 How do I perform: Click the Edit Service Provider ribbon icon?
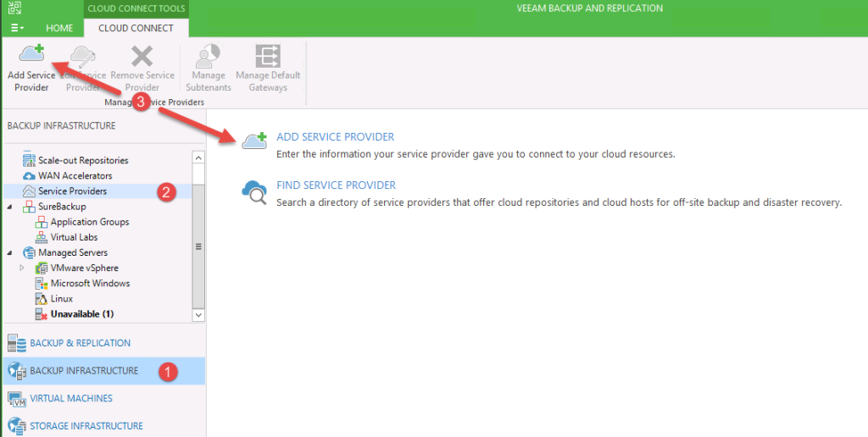tap(83, 55)
